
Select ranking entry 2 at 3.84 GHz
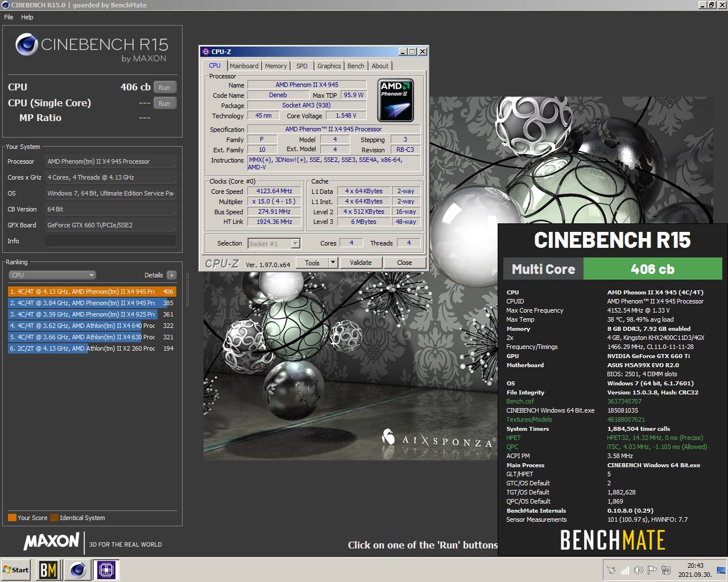(x=92, y=303)
